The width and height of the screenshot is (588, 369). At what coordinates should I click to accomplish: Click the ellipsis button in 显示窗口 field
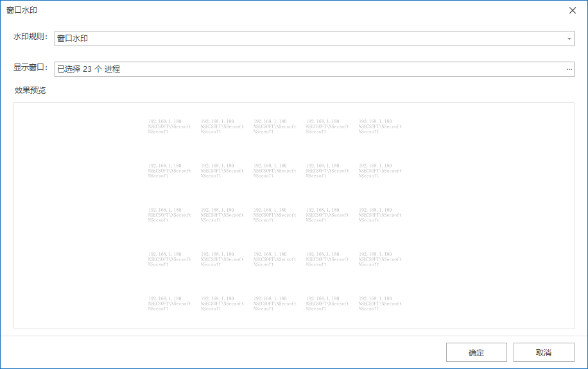tap(569, 69)
